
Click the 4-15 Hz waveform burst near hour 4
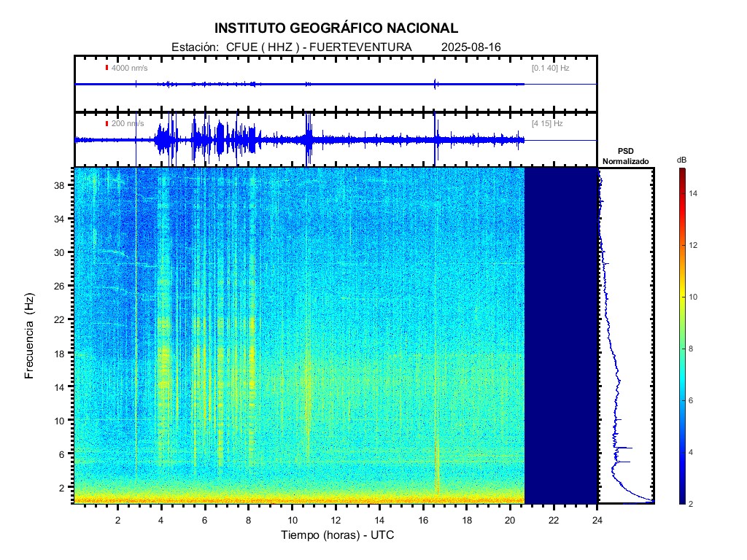click(164, 140)
